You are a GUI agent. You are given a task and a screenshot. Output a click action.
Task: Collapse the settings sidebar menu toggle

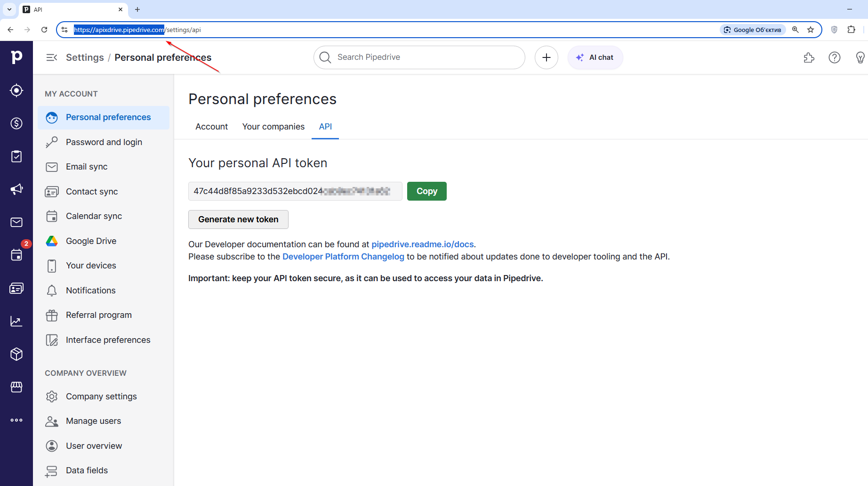pyautogui.click(x=52, y=57)
